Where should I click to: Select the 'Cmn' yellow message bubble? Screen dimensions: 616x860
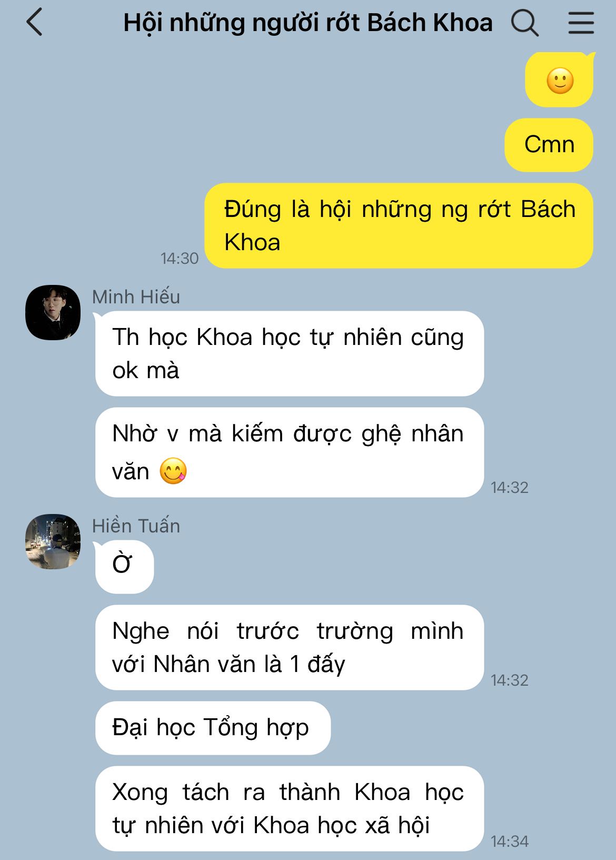(549, 145)
